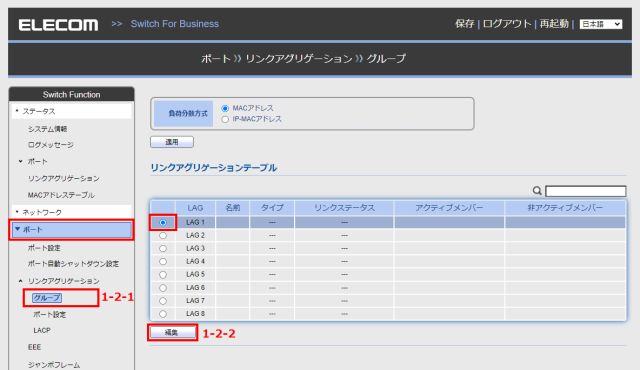640x370 pixels.
Task: Open ポート設定 directly below highlighted ポート
Action: pos(44,248)
